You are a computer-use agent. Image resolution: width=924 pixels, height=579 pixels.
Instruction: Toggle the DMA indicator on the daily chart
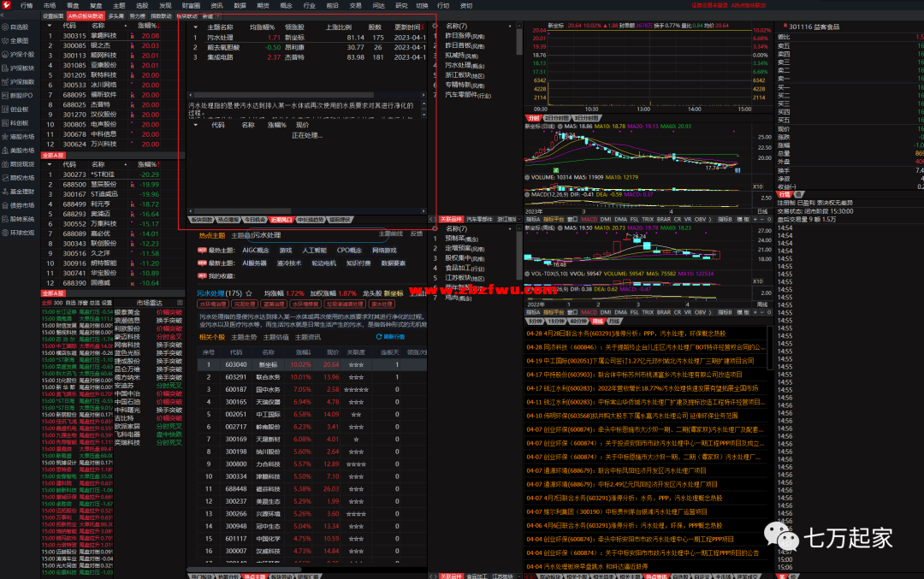(620, 219)
